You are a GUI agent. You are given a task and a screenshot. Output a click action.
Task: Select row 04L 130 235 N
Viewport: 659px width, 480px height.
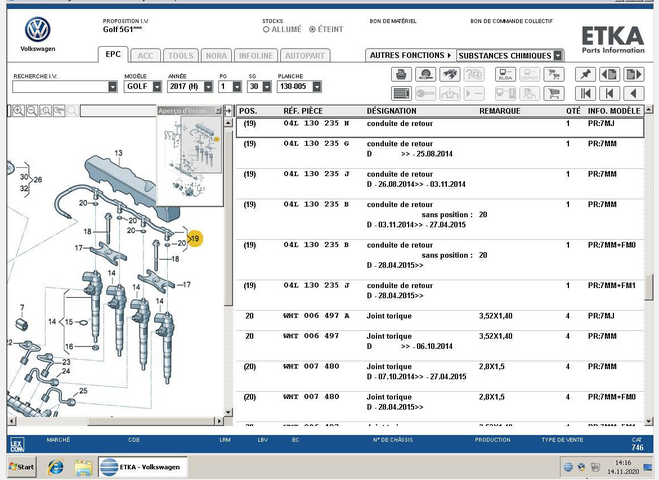click(440, 127)
